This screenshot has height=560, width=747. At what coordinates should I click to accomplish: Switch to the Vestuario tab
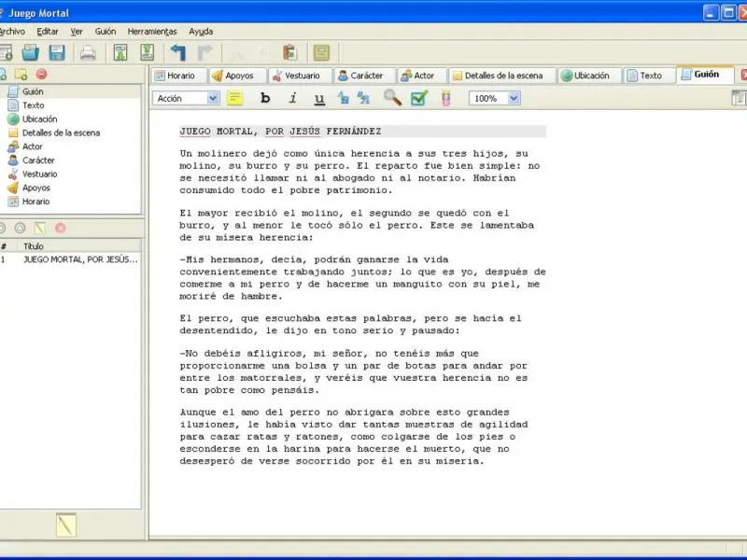click(x=300, y=76)
